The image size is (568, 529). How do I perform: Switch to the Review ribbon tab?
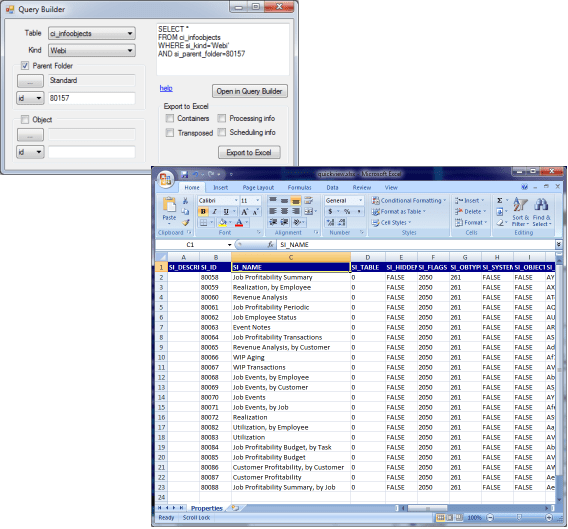(x=362, y=187)
